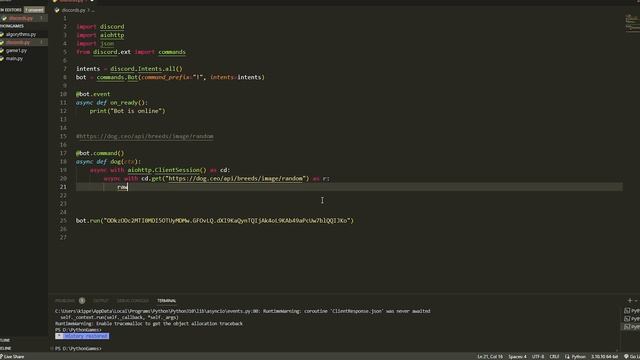Click the Problems count badge
Image resolution: width=640 pixels, height=360 pixels.
point(82,301)
